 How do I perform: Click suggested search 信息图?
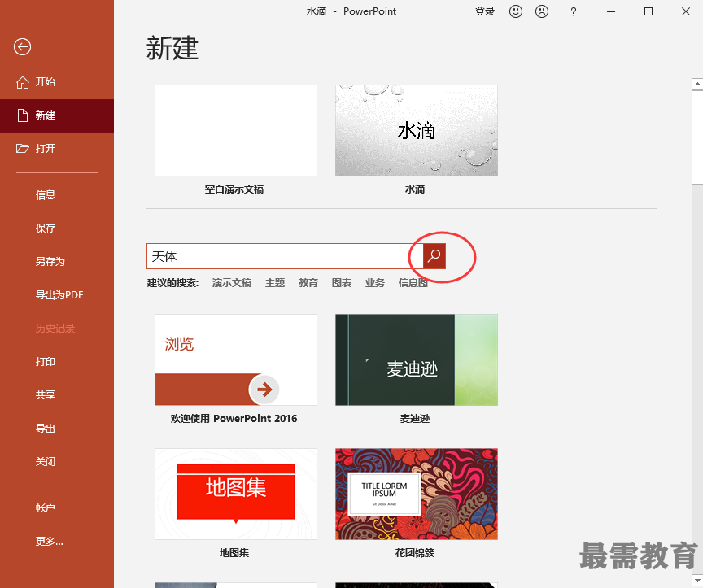(x=413, y=283)
